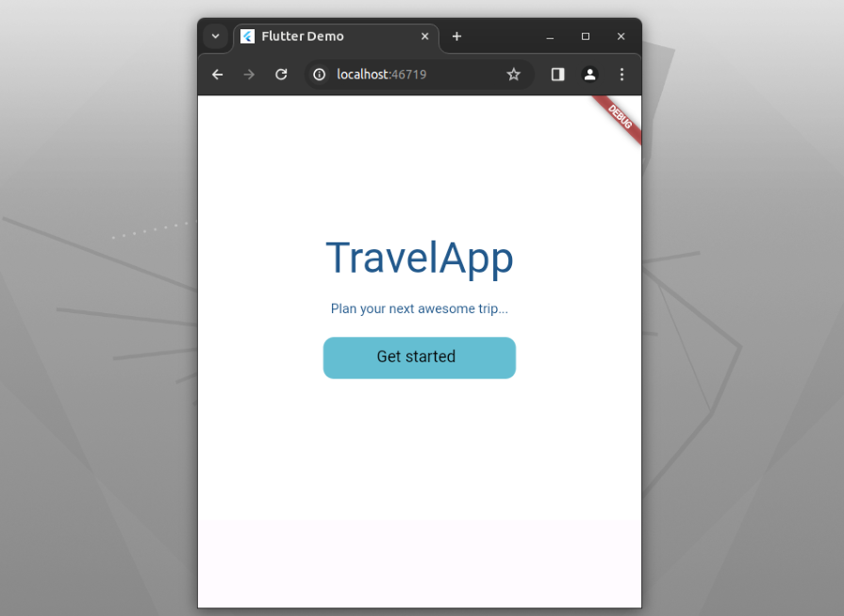
Task: Go back to the previous page
Action: [x=218, y=75]
